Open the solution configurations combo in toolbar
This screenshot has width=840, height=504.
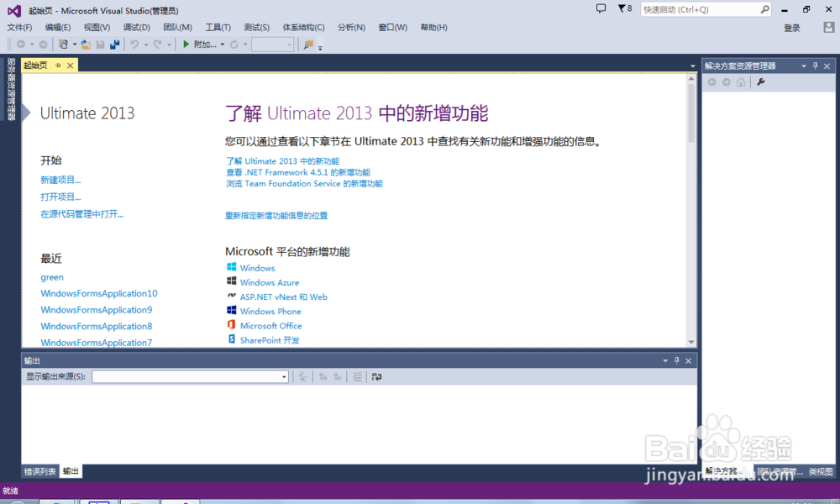(x=273, y=45)
